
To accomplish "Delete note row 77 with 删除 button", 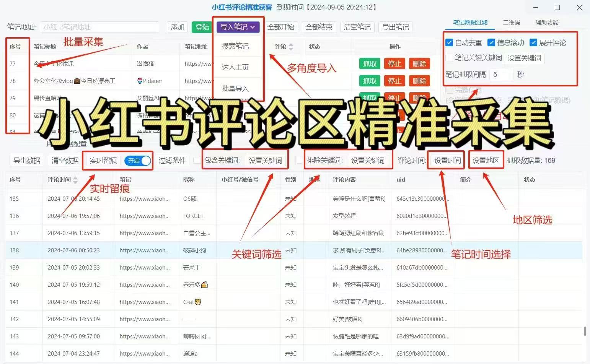I will tap(419, 64).
